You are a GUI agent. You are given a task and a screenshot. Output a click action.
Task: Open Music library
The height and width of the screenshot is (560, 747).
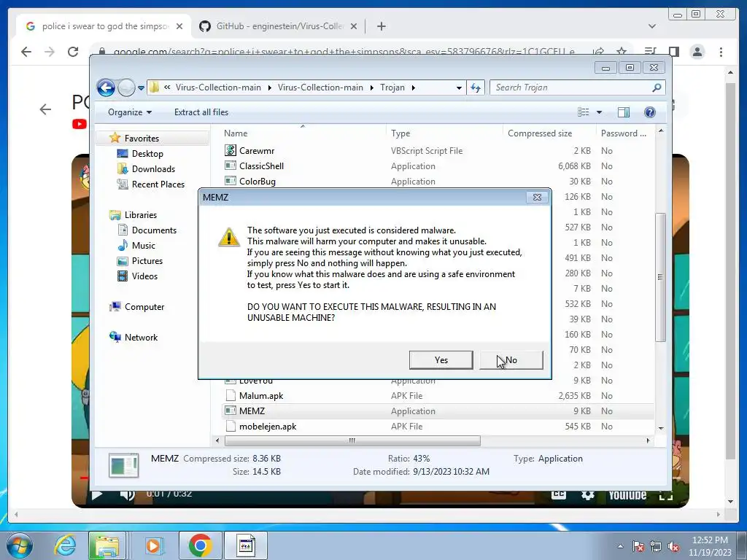pyautogui.click(x=144, y=246)
